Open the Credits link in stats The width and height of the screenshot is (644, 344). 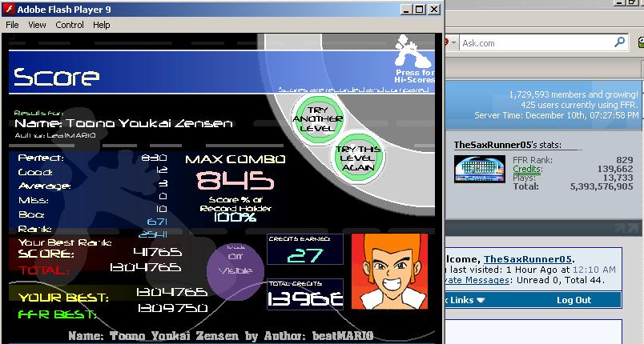pyautogui.click(x=527, y=169)
